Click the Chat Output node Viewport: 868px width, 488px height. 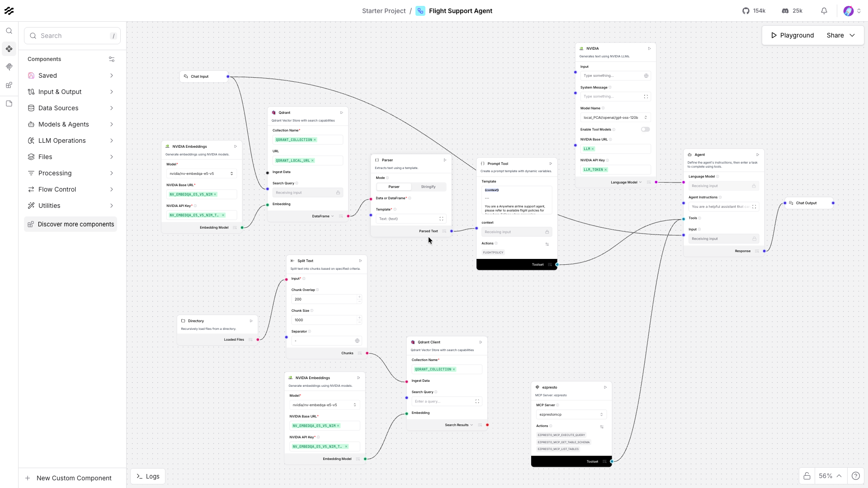(809, 203)
